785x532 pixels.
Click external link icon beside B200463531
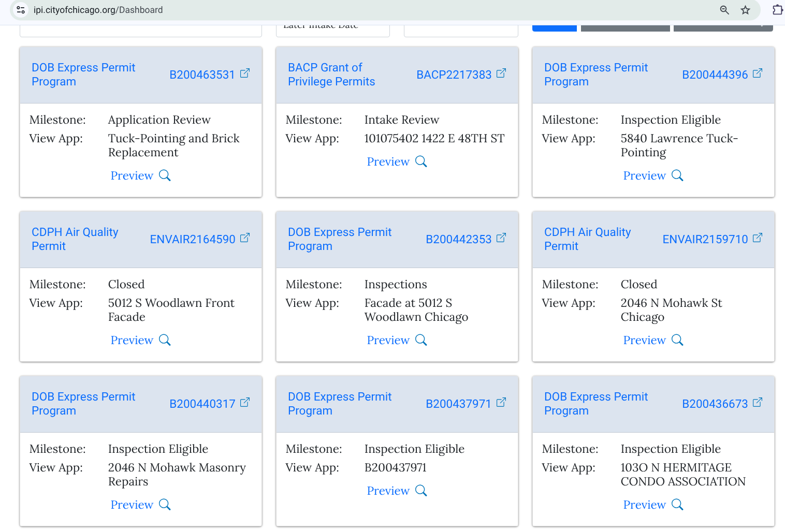click(x=245, y=73)
